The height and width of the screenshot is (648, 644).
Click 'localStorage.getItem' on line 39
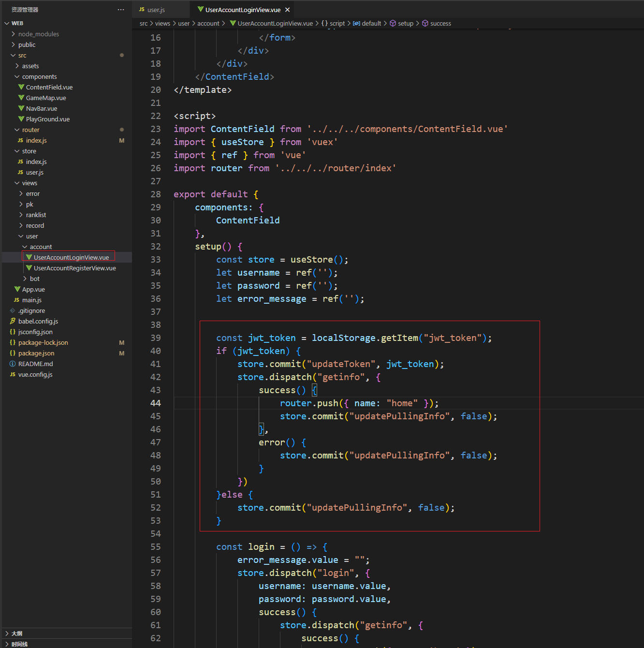pyautogui.click(x=365, y=338)
